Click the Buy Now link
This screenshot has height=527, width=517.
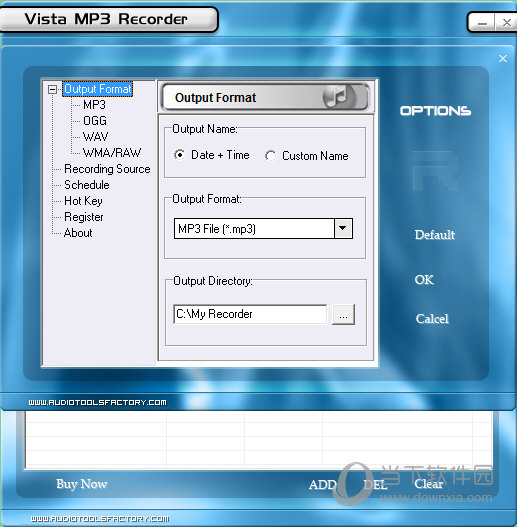(x=82, y=484)
